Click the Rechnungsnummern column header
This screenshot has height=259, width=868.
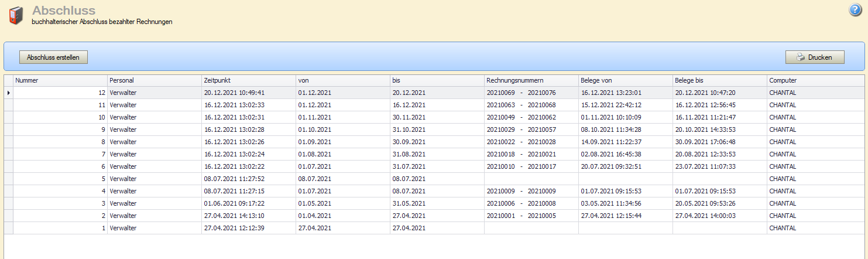coord(531,80)
